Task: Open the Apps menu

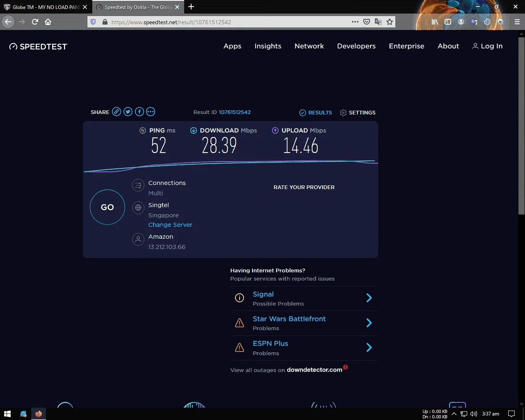Action: pos(232,46)
